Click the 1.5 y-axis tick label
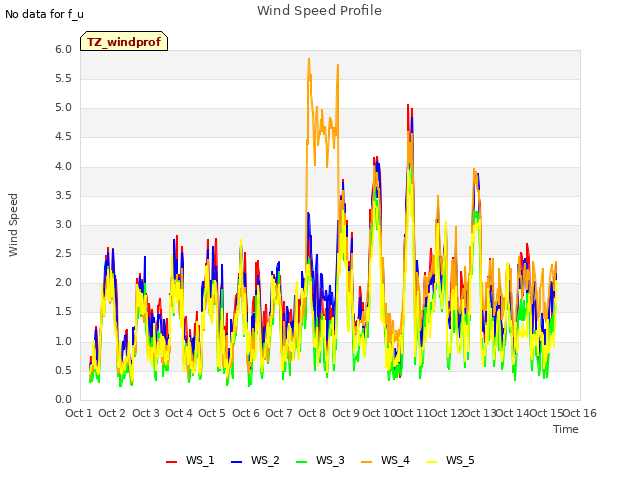This screenshot has height=480, width=640. tap(63, 312)
